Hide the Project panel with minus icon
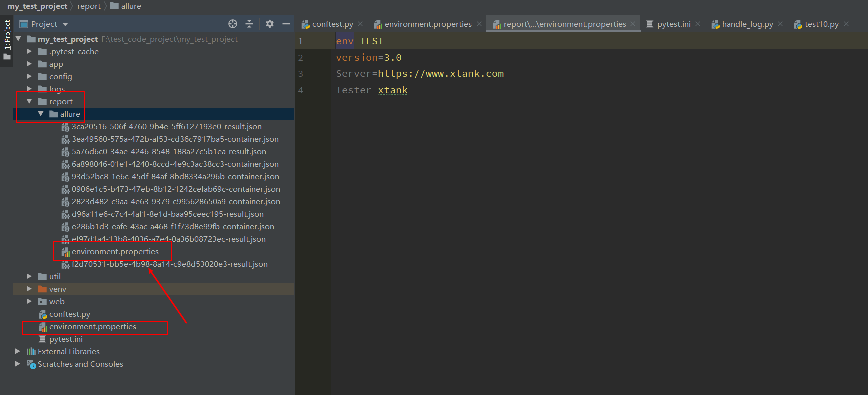 coord(286,24)
